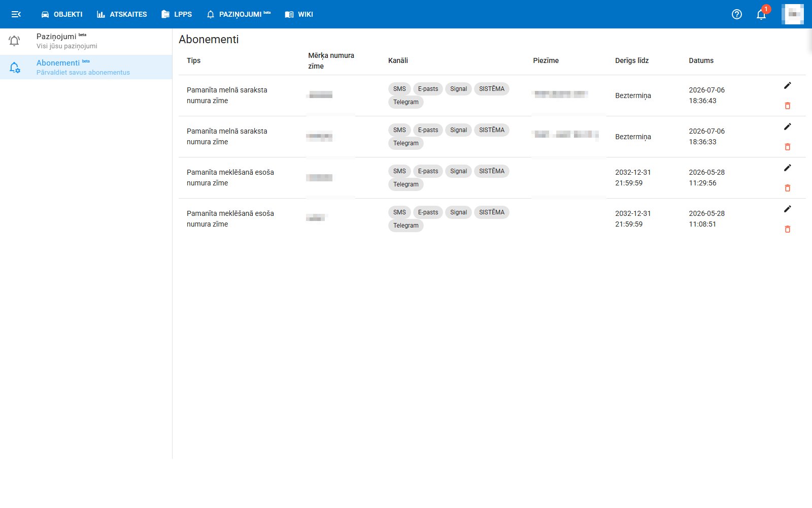Click SISTĒMA chip in the 11:08:51 row
This screenshot has height=508, width=812.
(x=492, y=212)
